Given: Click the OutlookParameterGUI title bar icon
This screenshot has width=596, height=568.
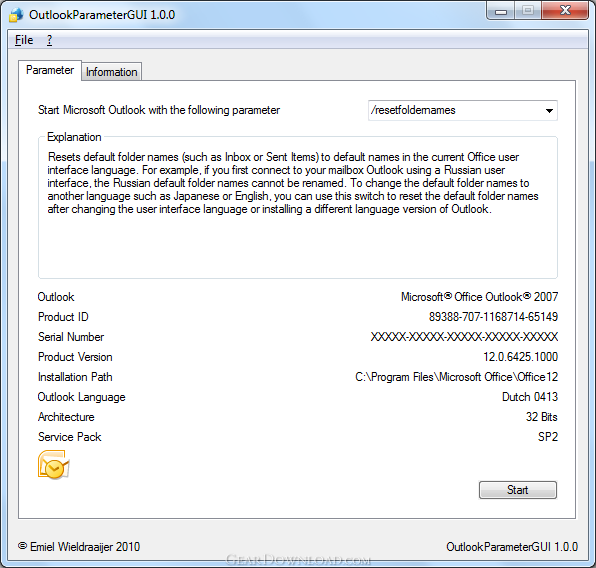Looking at the screenshot, I should click(16, 15).
